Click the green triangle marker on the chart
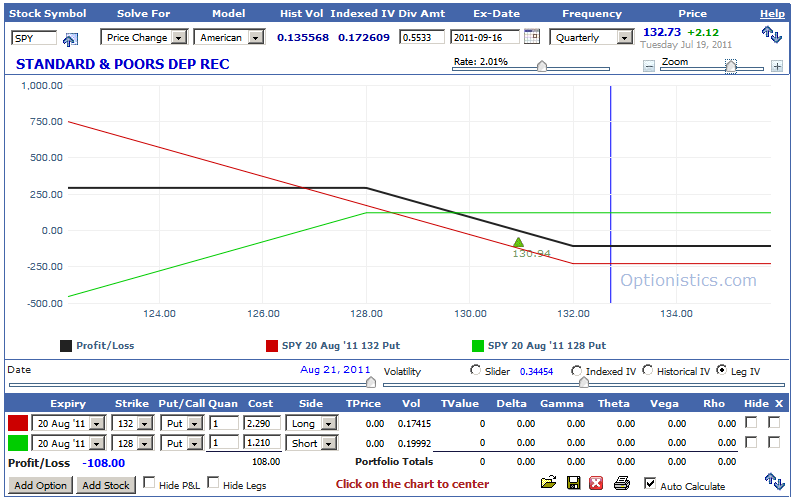Screen dimensions: 794x500 (518, 243)
